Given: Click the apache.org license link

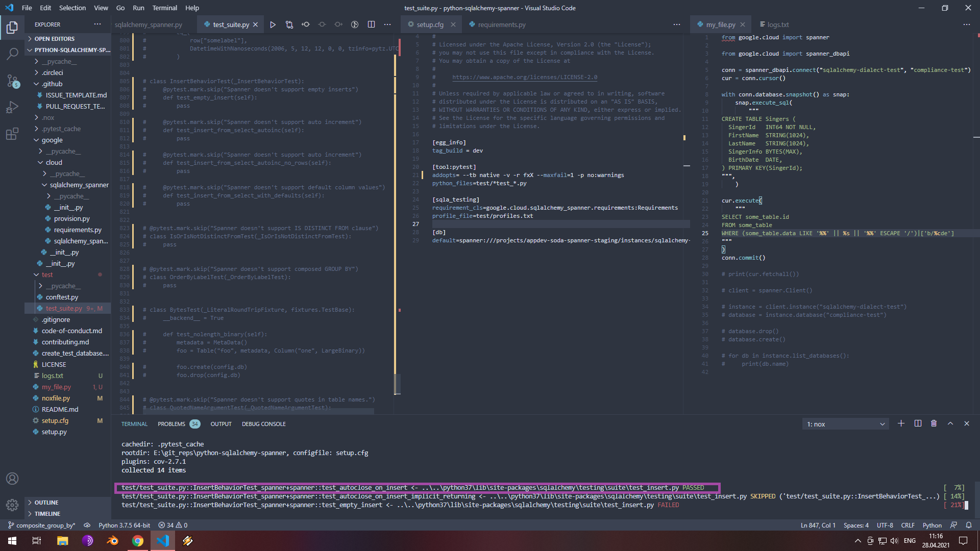Looking at the screenshot, I should point(524,77).
